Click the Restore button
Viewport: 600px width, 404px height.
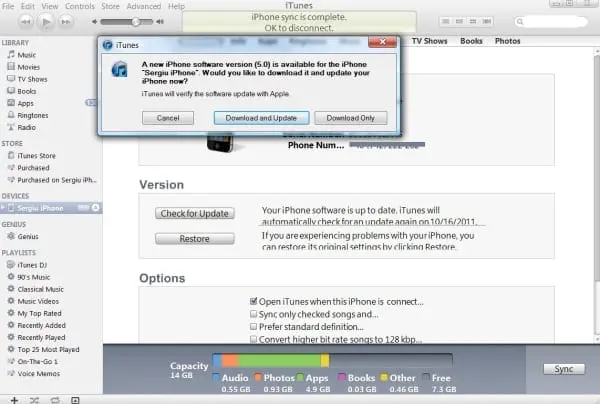(x=195, y=238)
